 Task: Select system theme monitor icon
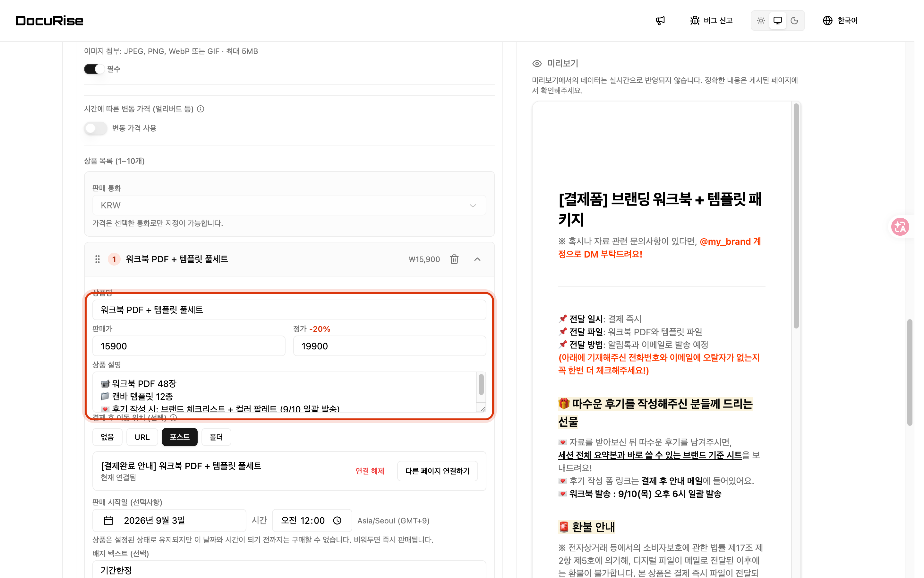coord(777,21)
